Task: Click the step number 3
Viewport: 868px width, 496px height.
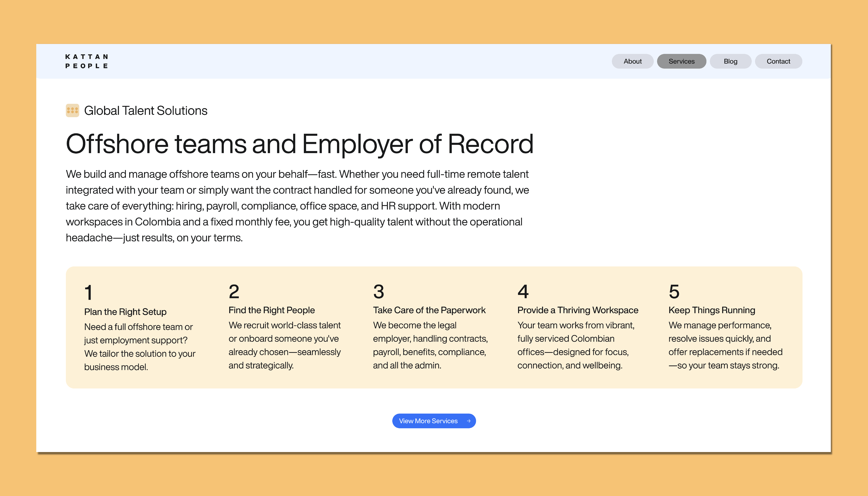Action: (x=378, y=292)
